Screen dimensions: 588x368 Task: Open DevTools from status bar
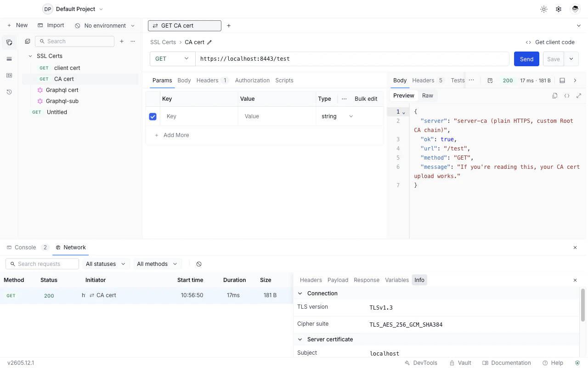421,363
